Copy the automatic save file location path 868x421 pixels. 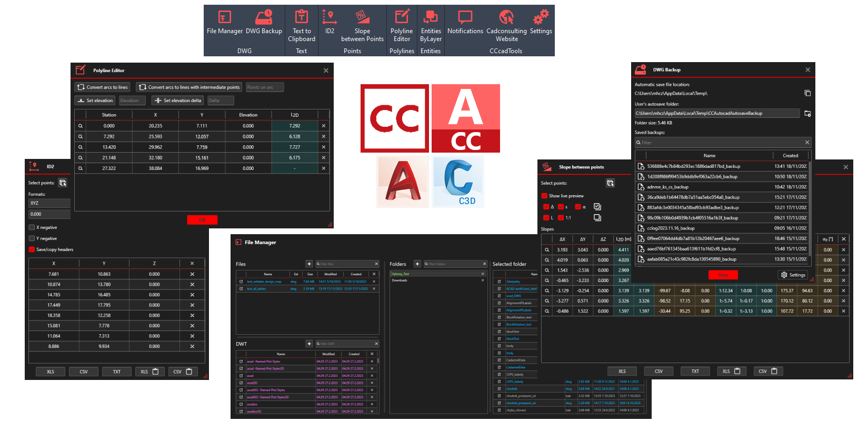pos(807,93)
